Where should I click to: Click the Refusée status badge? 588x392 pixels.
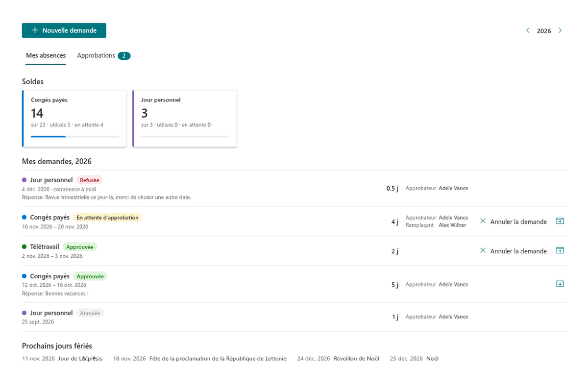[90, 180]
